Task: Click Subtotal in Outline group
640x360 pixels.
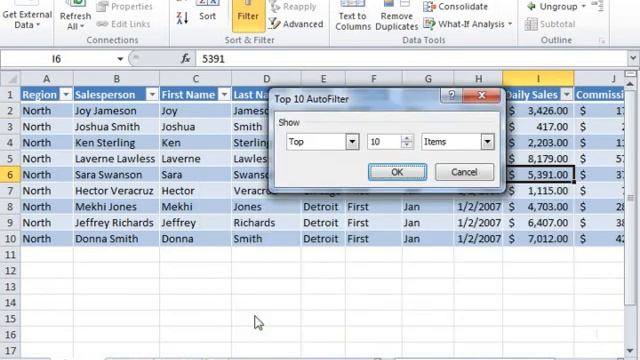Action: [x=550, y=24]
